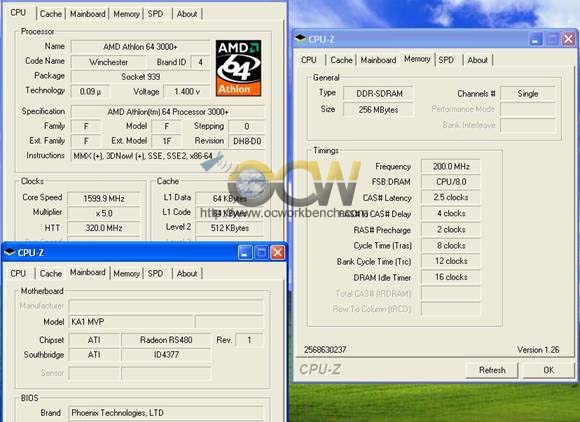
Task: Click the Voltage value '1.400 v'
Action: (187, 92)
